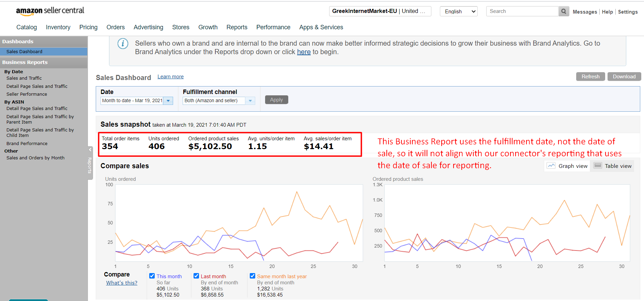
Task: Toggle the This month checkbox
Action: 152,276
